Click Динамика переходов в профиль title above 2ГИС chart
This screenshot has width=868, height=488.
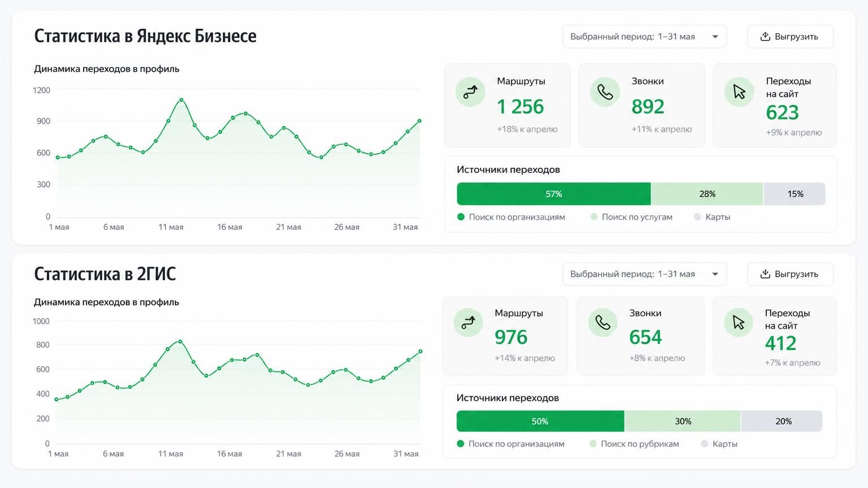106,302
